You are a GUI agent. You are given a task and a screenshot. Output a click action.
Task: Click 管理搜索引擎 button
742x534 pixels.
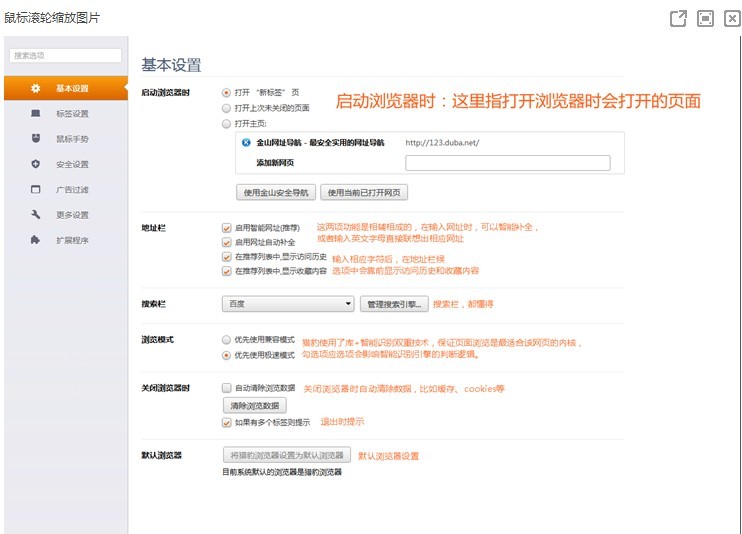(394, 304)
